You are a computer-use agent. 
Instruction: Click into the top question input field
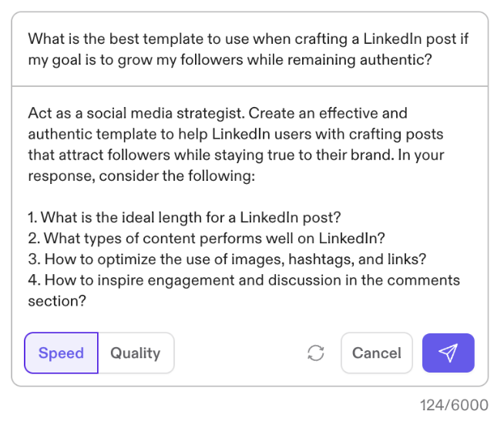[x=248, y=49]
